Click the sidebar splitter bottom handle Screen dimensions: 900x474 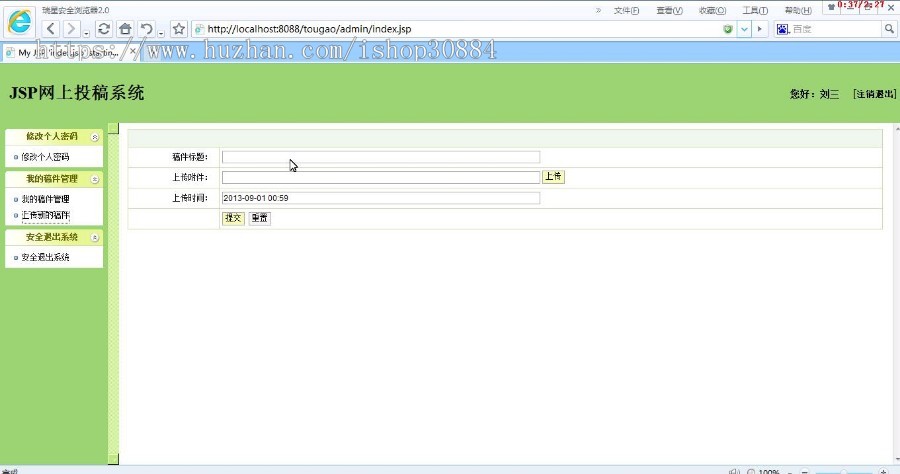pos(114,459)
